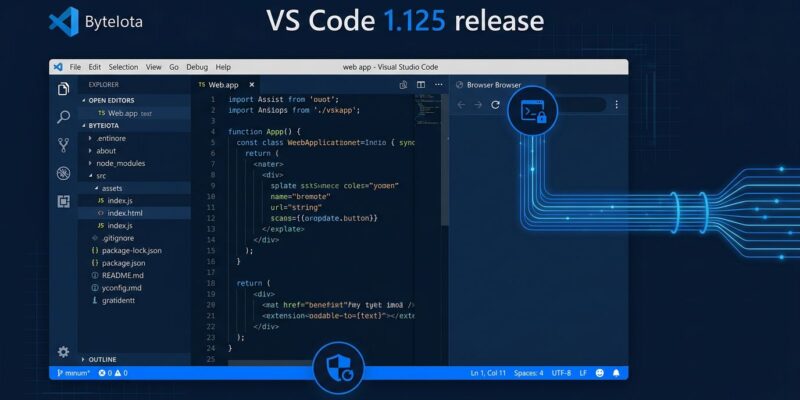Click line number 17 in the gutter
800x400 pixels.
pyautogui.click(x=211, y=272)
